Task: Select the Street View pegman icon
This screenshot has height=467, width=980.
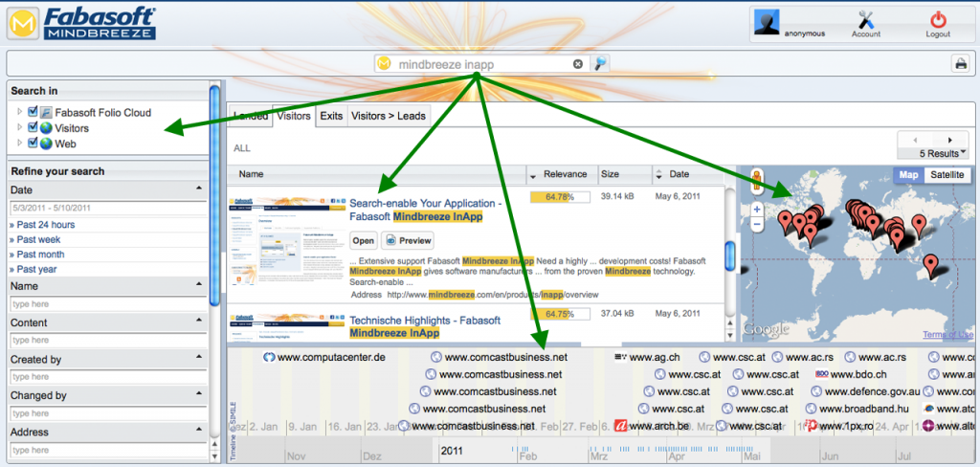Action: click(757, 180)
